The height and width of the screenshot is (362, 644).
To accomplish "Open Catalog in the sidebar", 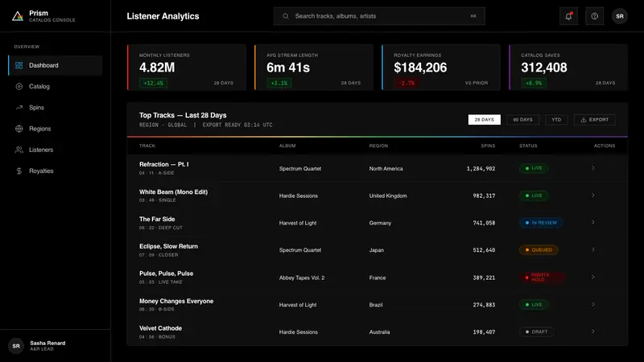I will pos(55,86).
